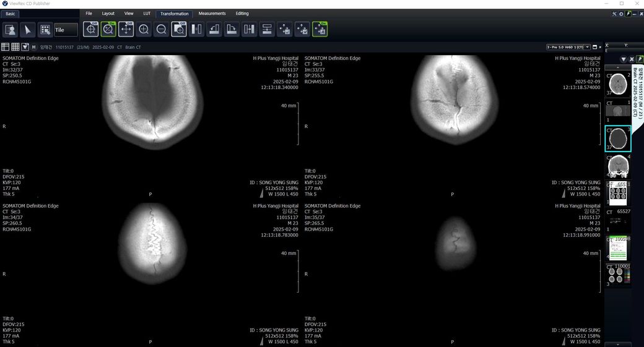Select the arrow pointer tool
Viewport: 644px width, 347px height.
coord(28,29)
